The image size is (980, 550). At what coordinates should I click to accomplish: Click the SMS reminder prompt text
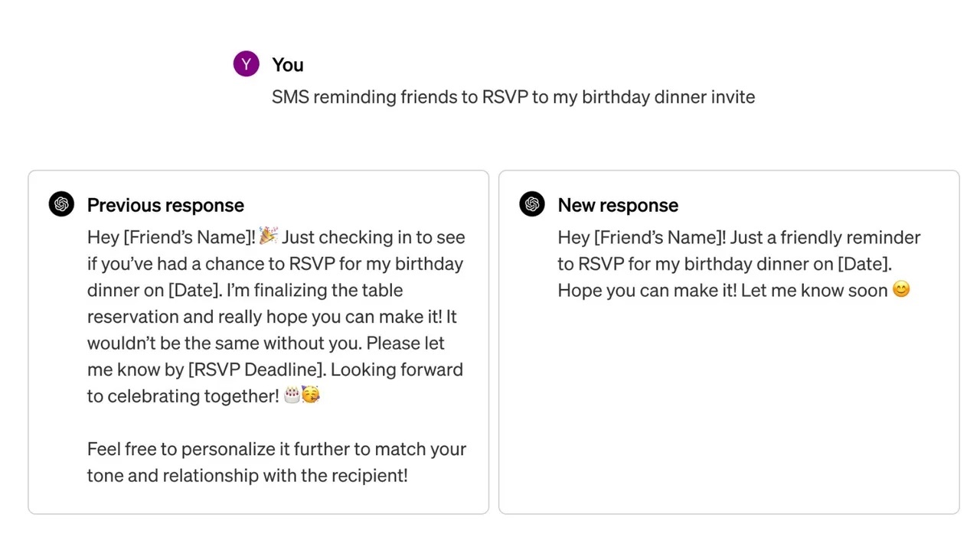pyautogui.click(x=513, y=97)
